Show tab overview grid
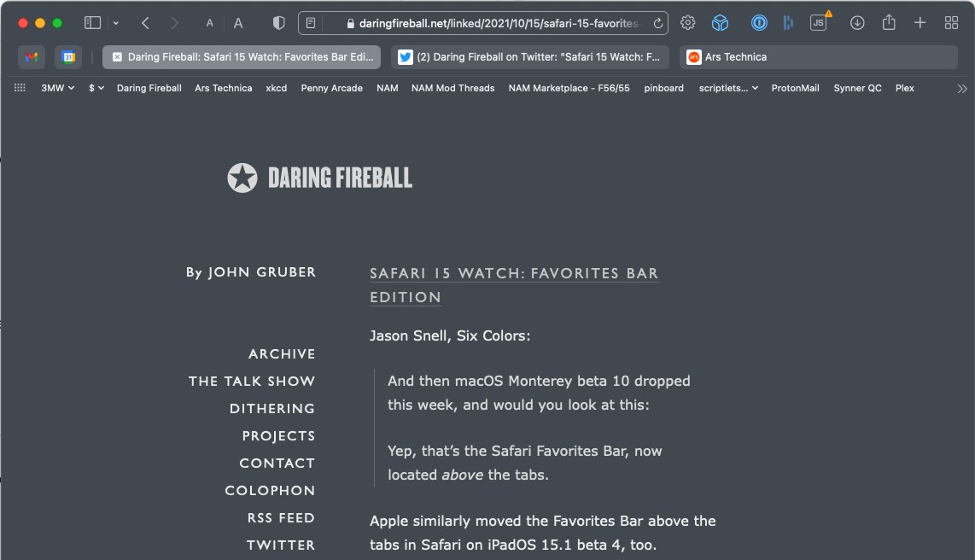Viewport: 975px width, 560px height. pos(951,23)
